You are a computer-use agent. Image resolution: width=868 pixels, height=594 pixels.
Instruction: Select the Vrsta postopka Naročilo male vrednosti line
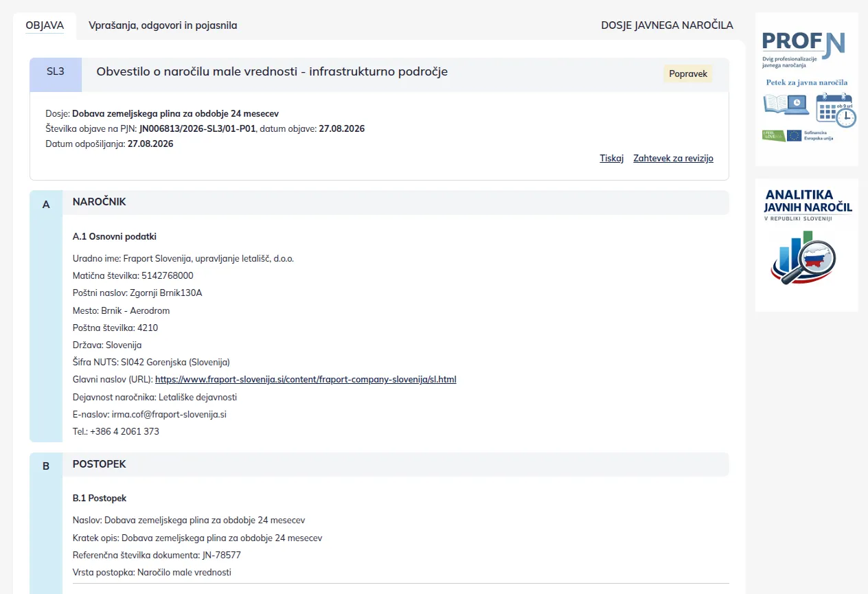[x=152, y=572]
